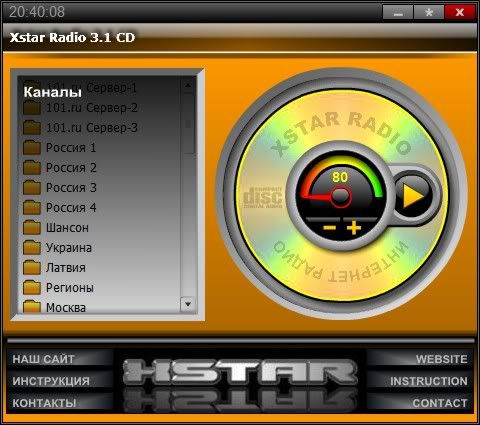Select the Шансон channel label
The height and width of the screenshot is (425, 480).
(x=67, y=228)
